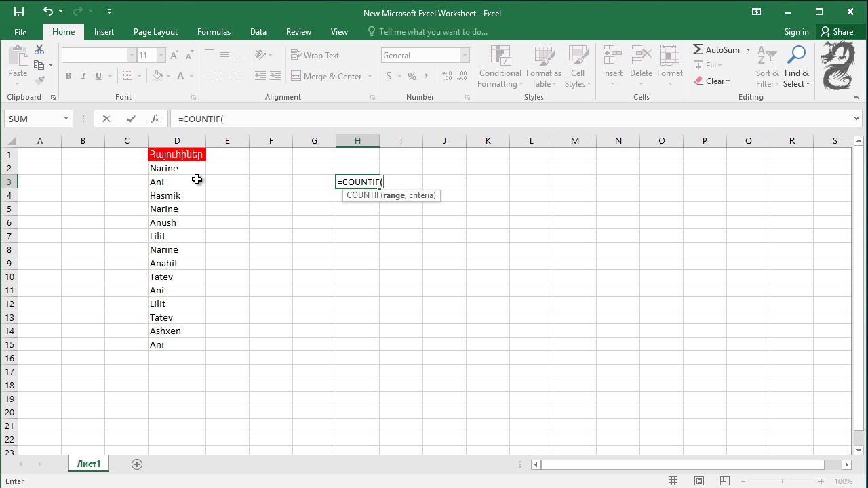
Task: Open the Fill dropdown
Action: click(x=708, y=66)
